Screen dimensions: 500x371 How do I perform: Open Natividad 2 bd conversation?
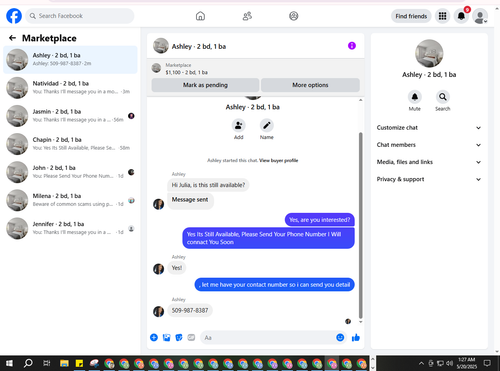pyautogui.click(x=70, y=88)
